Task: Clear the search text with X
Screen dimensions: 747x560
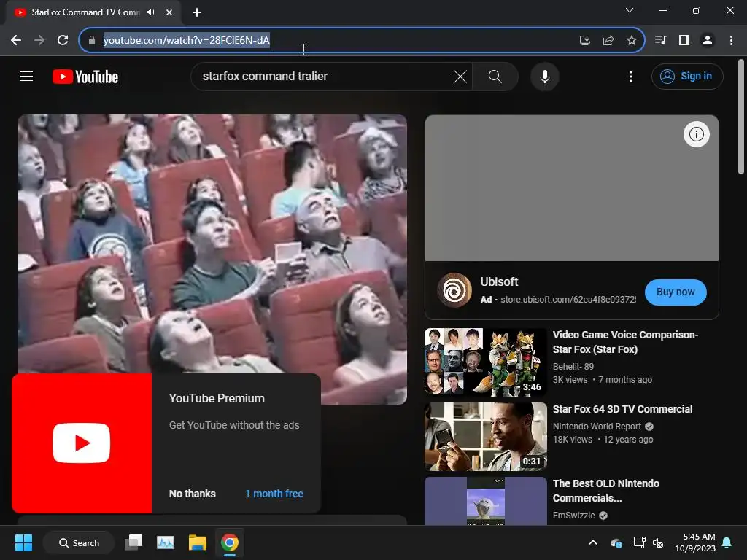Action: [460, 76]
